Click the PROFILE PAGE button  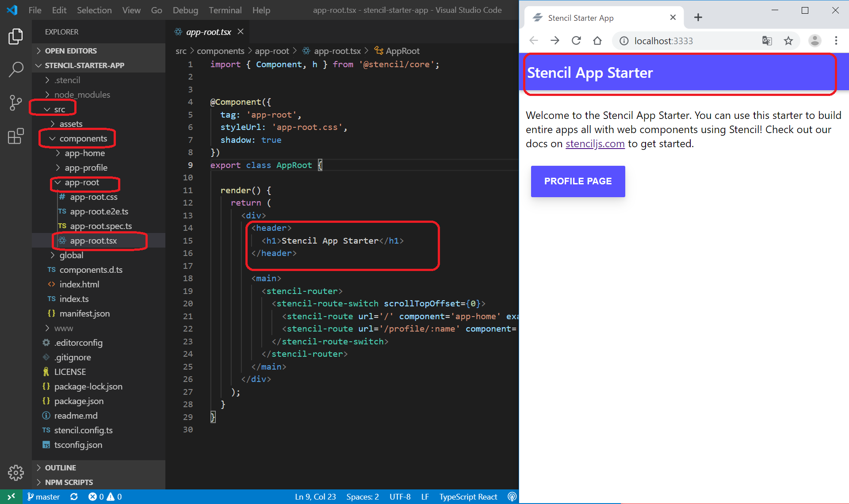pos(577,181)
